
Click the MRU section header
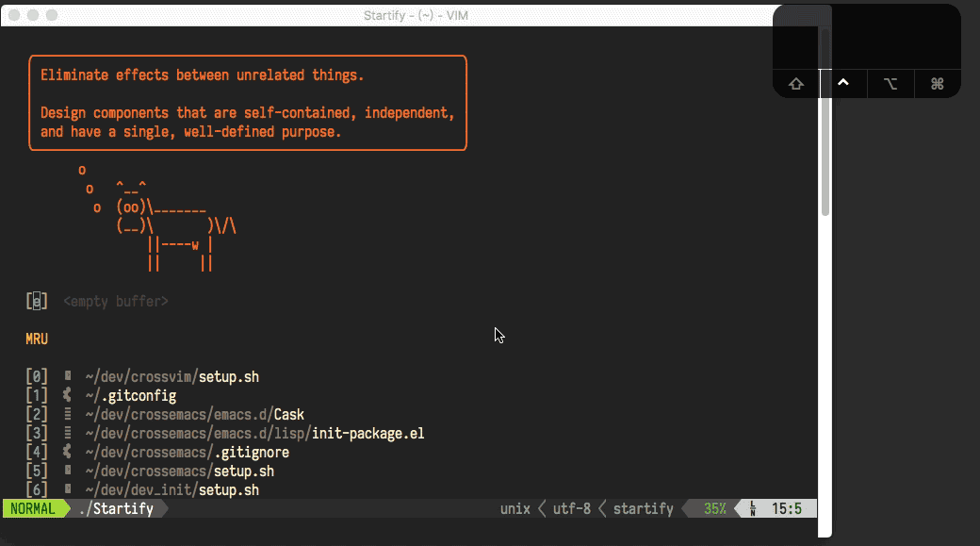pos(37,339)
